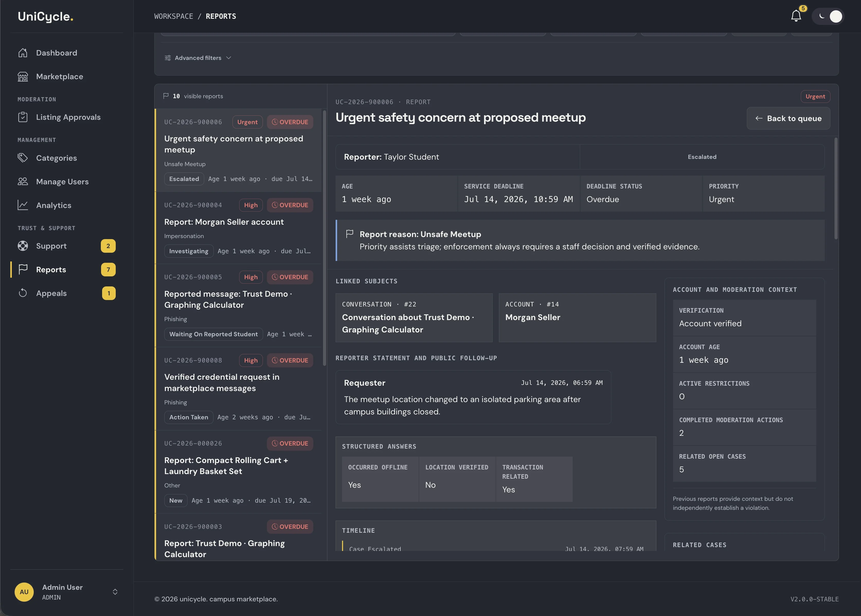Click the Reports badge showing 7

108,270
